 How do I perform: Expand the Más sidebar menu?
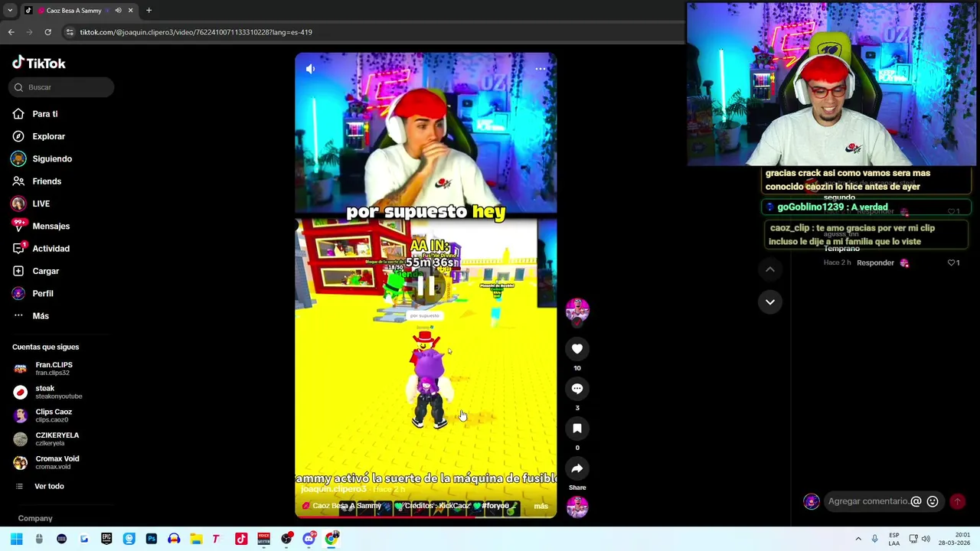(x=40, y=316)
